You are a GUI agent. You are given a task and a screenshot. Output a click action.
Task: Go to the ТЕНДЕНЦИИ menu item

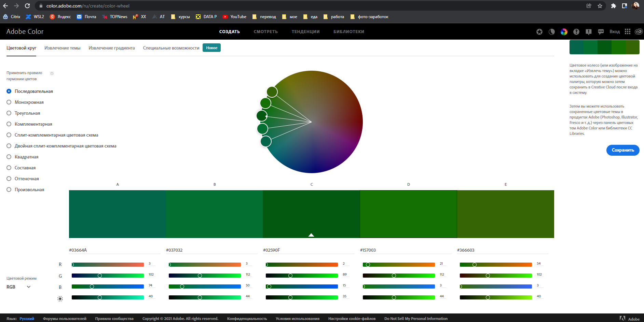305,32
